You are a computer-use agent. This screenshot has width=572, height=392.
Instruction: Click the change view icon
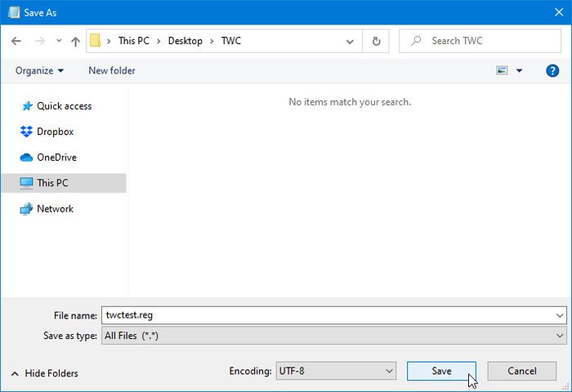pos(502,71)
